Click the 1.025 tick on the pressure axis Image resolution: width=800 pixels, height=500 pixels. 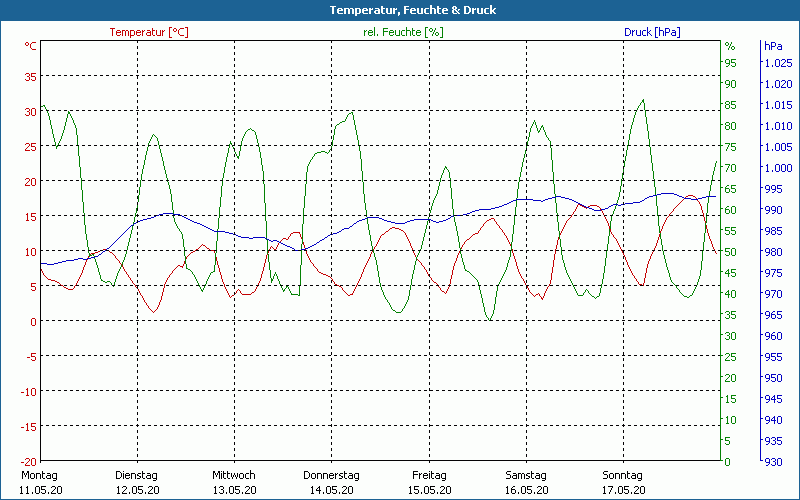(777, 63)
